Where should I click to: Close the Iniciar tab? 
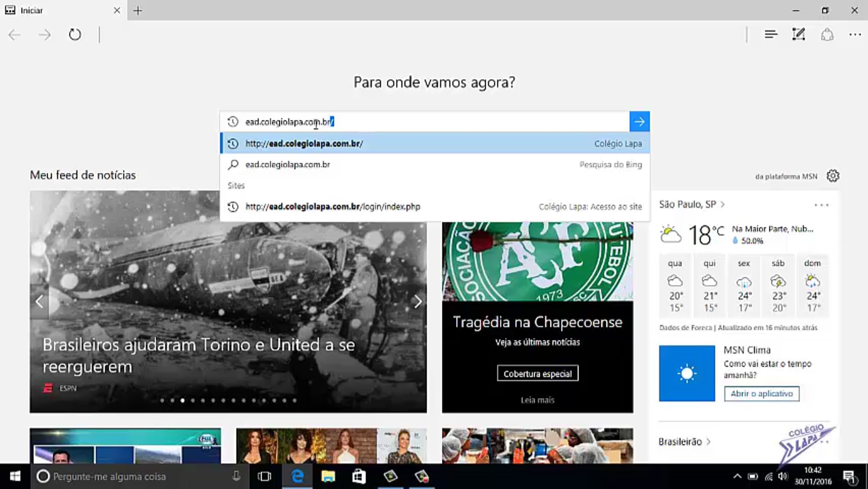[117, 10]
